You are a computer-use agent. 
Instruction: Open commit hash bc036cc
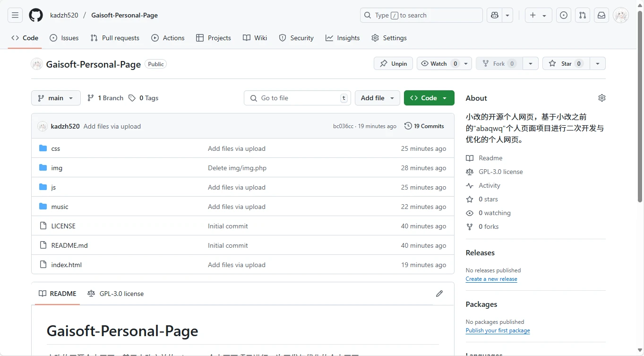tap(343, 126)
